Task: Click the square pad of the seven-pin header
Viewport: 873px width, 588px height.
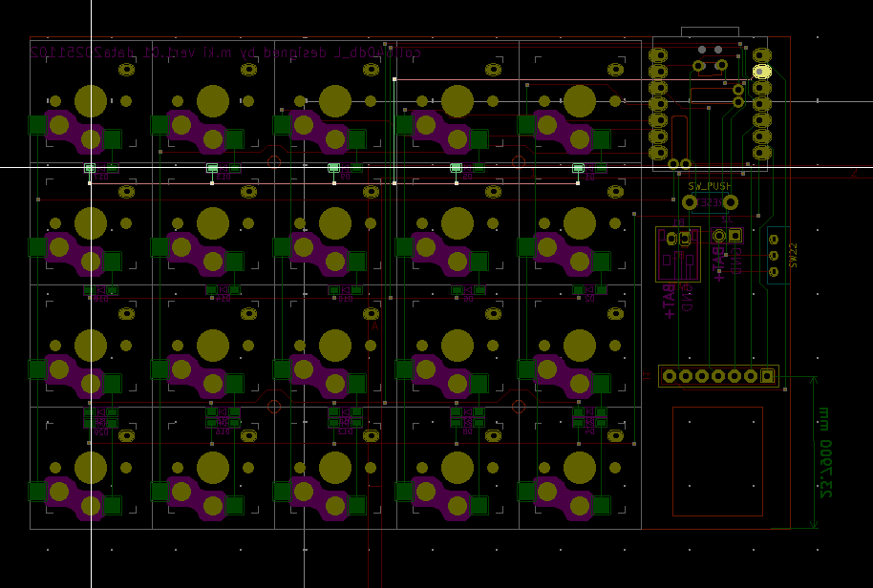Action: pos(767,376)
